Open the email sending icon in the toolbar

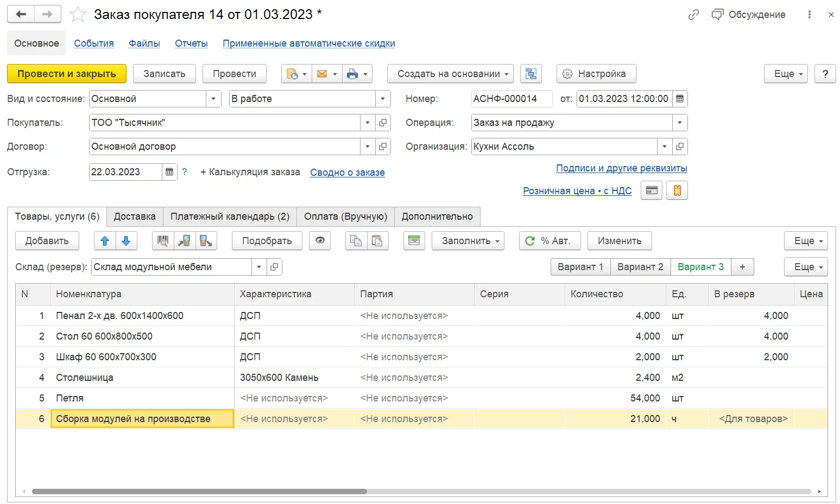point(326,74)
